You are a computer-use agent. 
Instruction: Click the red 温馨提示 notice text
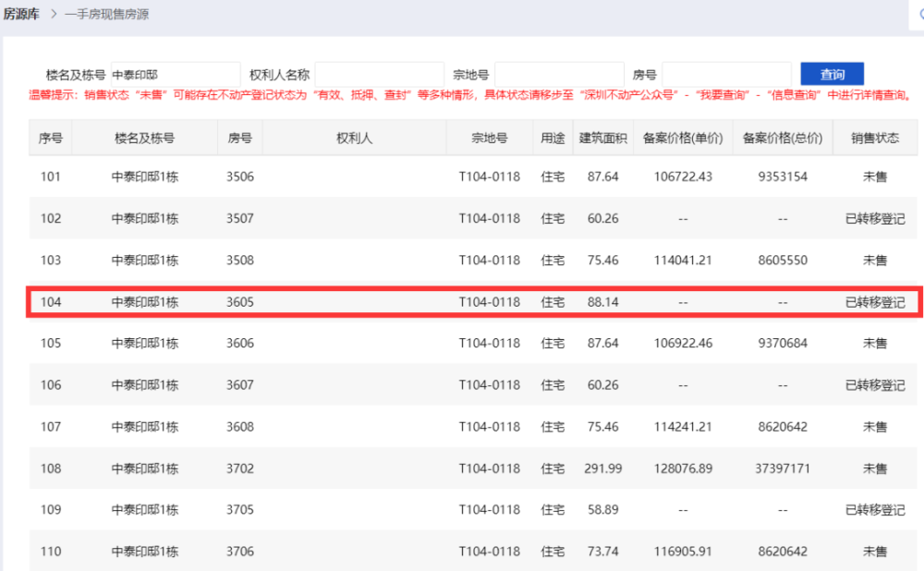(x=470, y=95)
